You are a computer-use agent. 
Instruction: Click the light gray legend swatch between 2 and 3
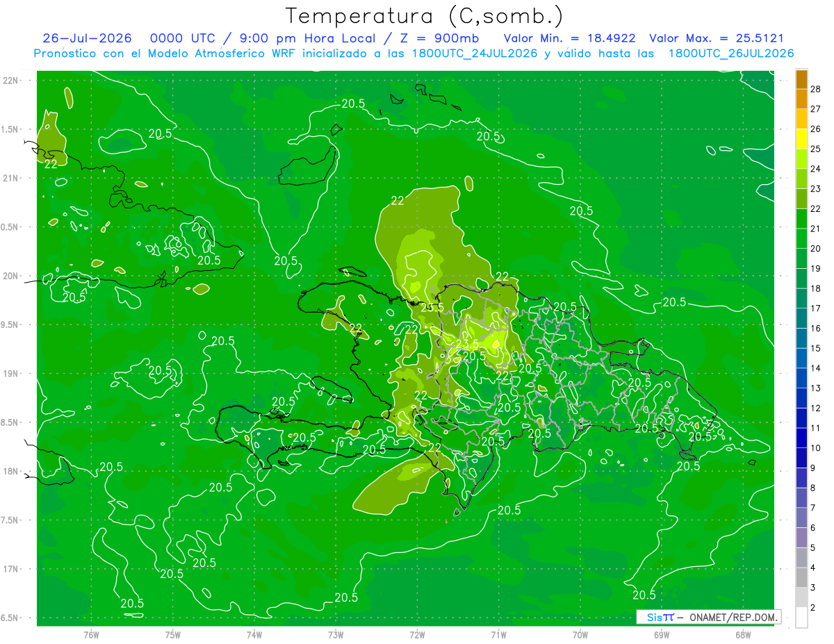801,597
